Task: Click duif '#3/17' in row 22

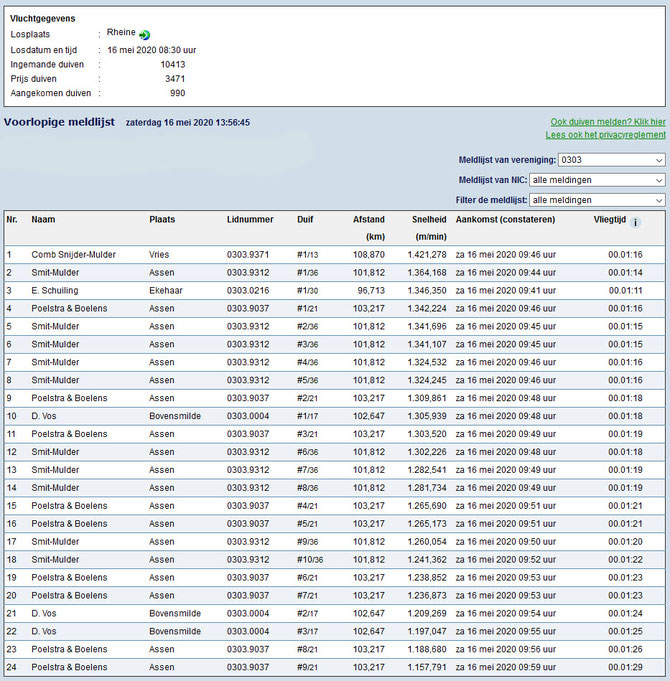Action: pyautogui.click(x=307, y=631)
